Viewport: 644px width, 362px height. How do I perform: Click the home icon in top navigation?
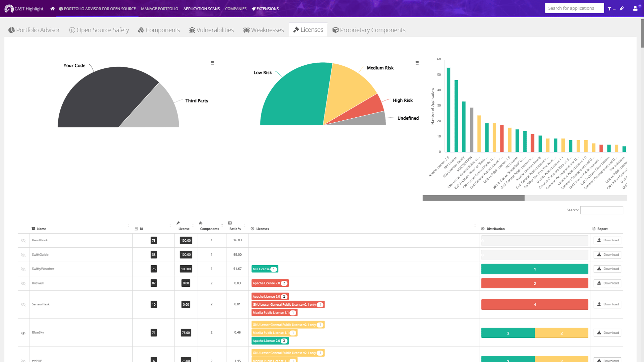pyautogui.click(x=52, y=9)
